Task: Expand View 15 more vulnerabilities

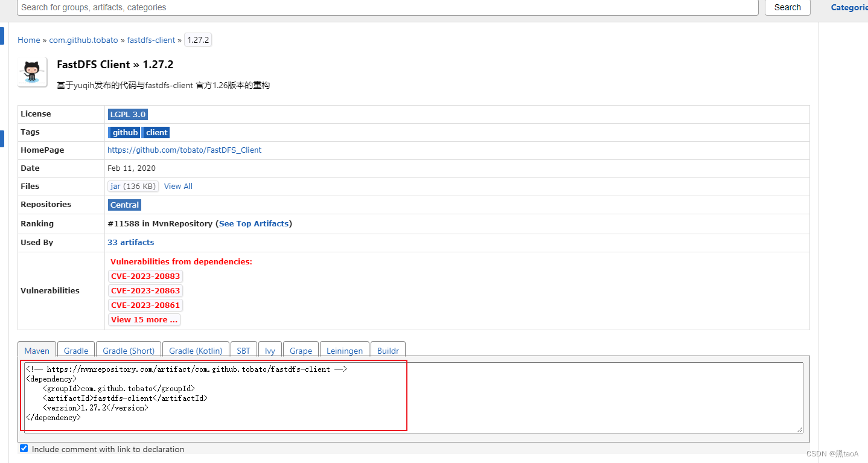Action: 144,319
